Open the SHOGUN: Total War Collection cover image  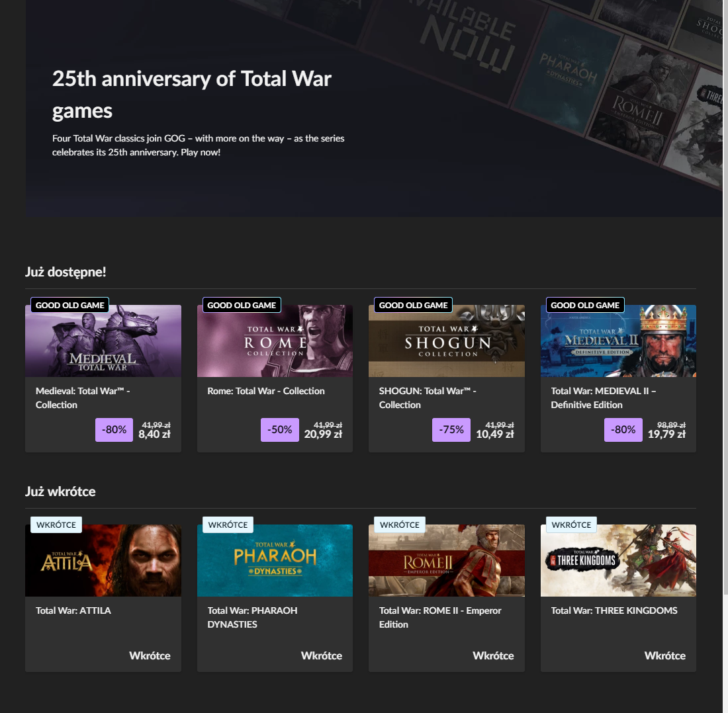click(447, 341)
